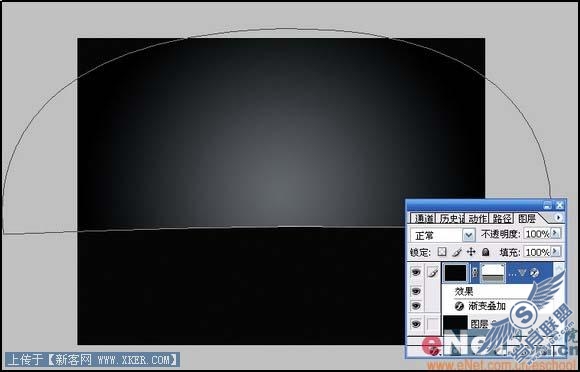Open the 填充 fill slider arrow
This screenshot has width=580, height=372.
click(556, 252)
